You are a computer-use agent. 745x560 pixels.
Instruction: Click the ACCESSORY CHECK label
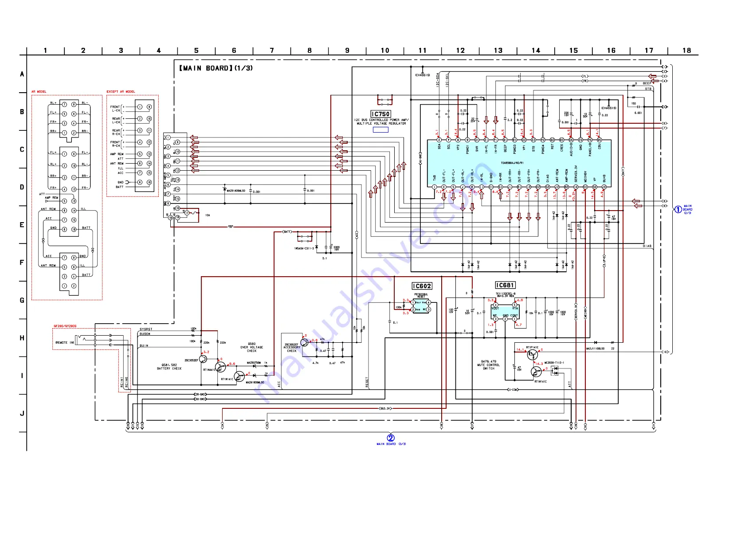[292, 349]
